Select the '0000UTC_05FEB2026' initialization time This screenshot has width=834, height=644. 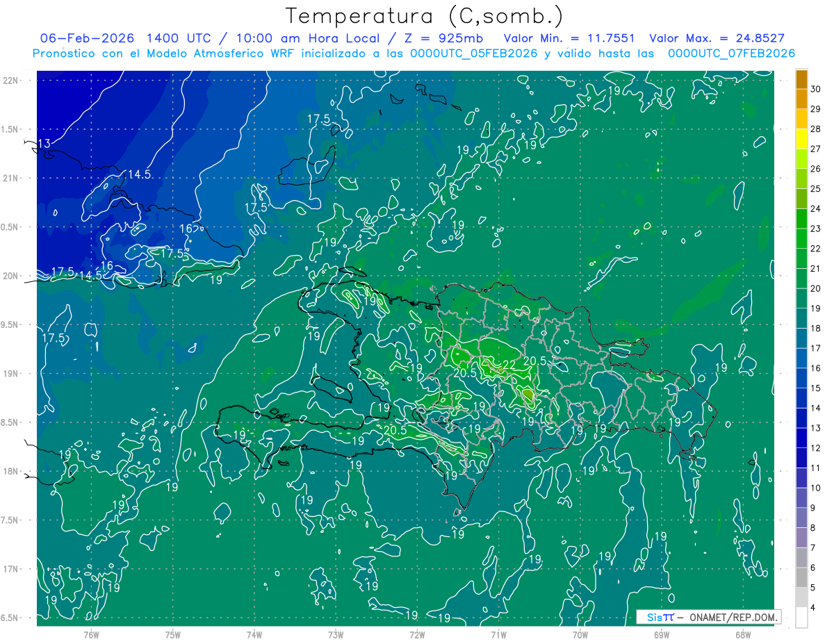474,53
